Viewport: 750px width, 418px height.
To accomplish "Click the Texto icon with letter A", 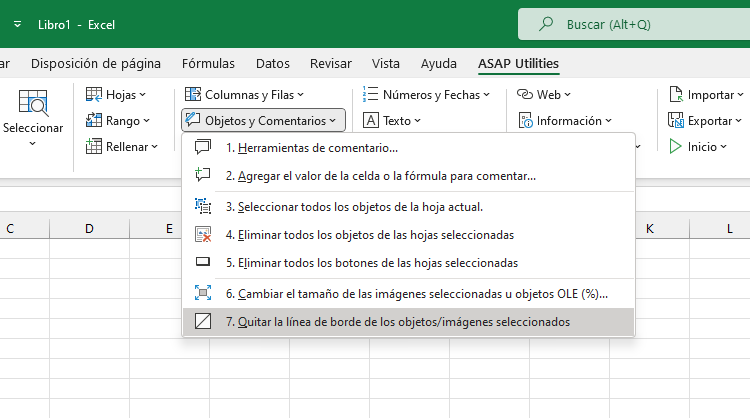I will (371, 121).
